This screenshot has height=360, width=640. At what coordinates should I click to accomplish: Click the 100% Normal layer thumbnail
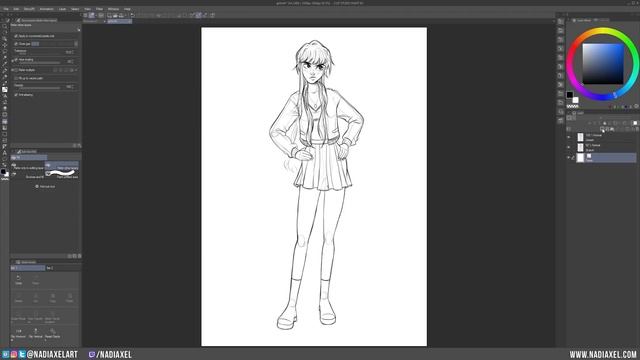[580, 137]
